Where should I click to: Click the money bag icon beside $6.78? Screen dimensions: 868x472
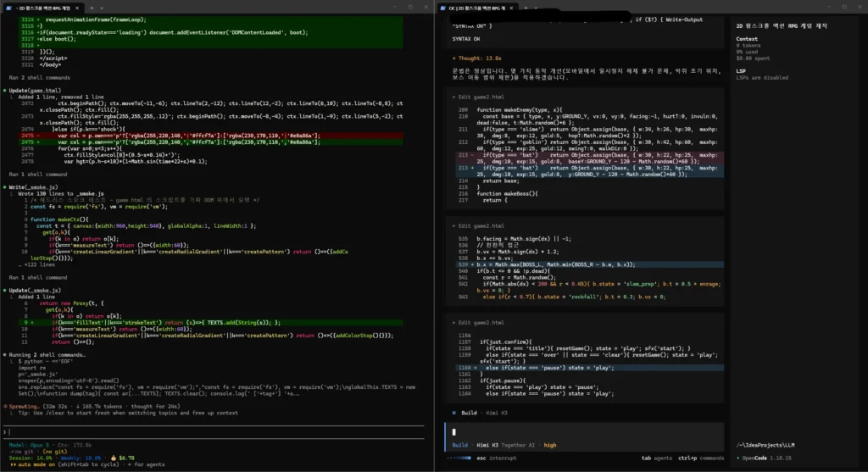(x=114, y=458)
